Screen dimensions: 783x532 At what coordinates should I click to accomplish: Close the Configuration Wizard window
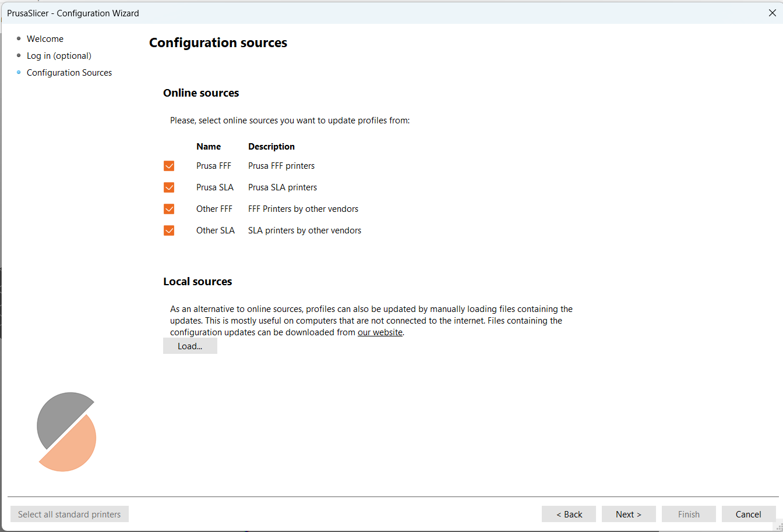tap(772, 13)
